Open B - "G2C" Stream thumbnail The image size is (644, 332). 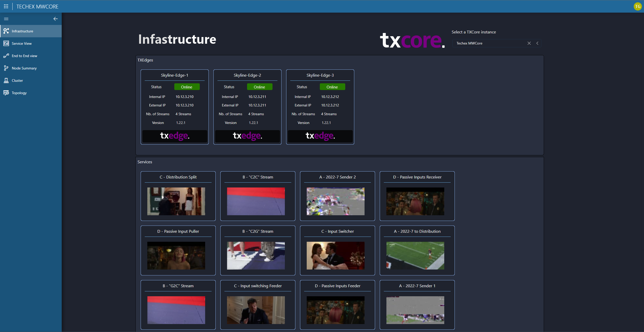(176, 310)
